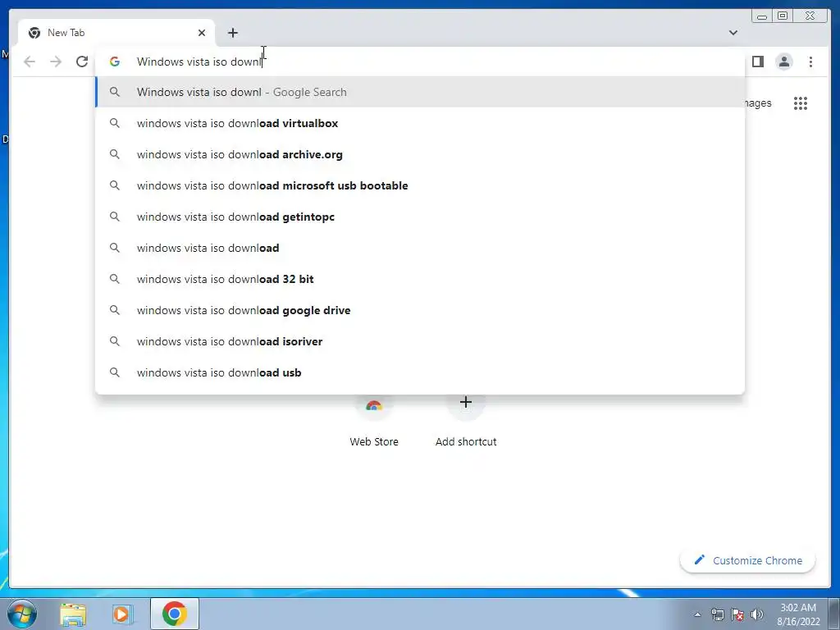This screenshot has width=840, height=630.
Task: Click the Chrome taskbar icon
Action: (175, 614)
